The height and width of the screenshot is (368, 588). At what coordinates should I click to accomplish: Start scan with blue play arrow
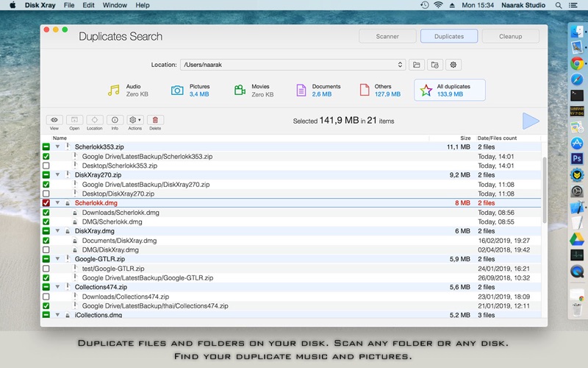(x=531, y=121)
